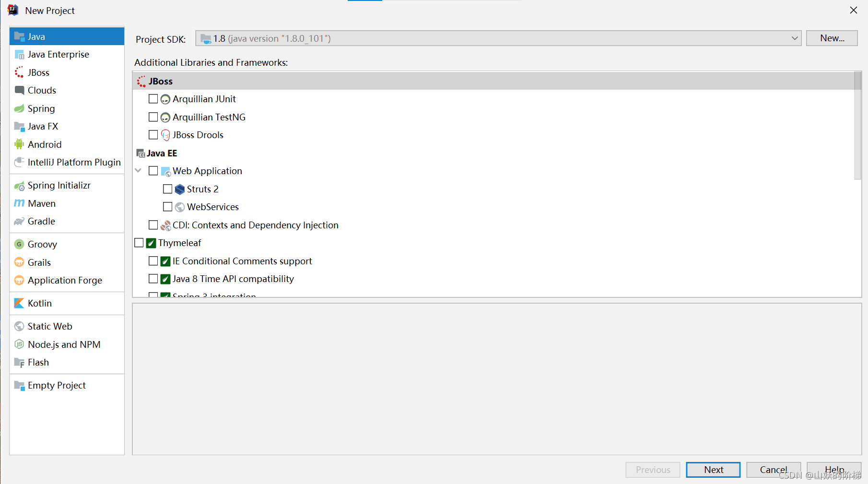Check the Thymeleaf checkbox
The height and width of the screenshot is (484, 868).
[139, 243]
